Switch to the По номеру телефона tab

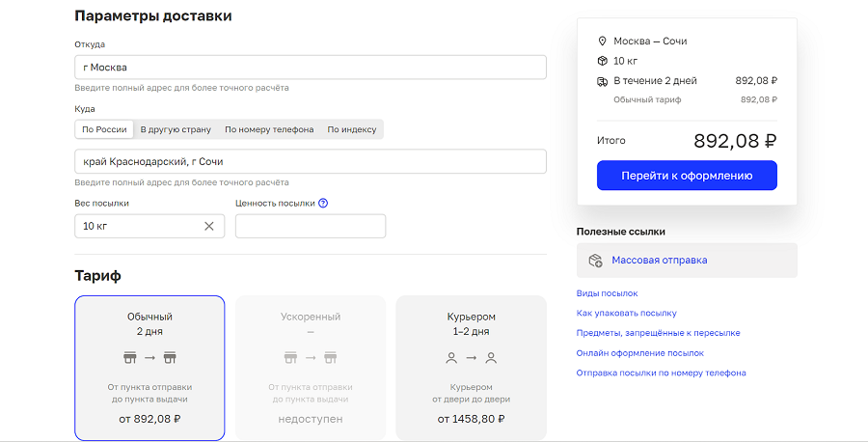(269, 129)
